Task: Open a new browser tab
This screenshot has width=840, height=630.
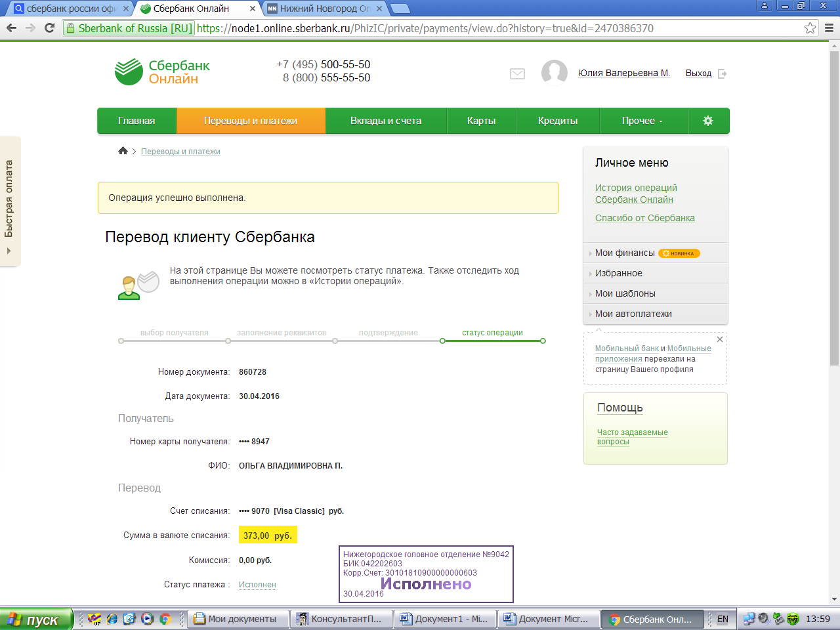Action: [400, 9]
